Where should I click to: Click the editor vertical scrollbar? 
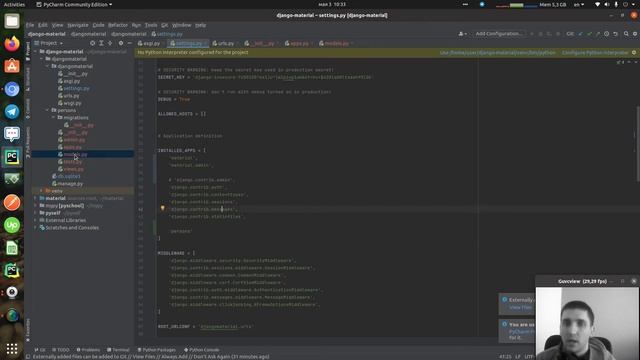[x=638, y=143]
